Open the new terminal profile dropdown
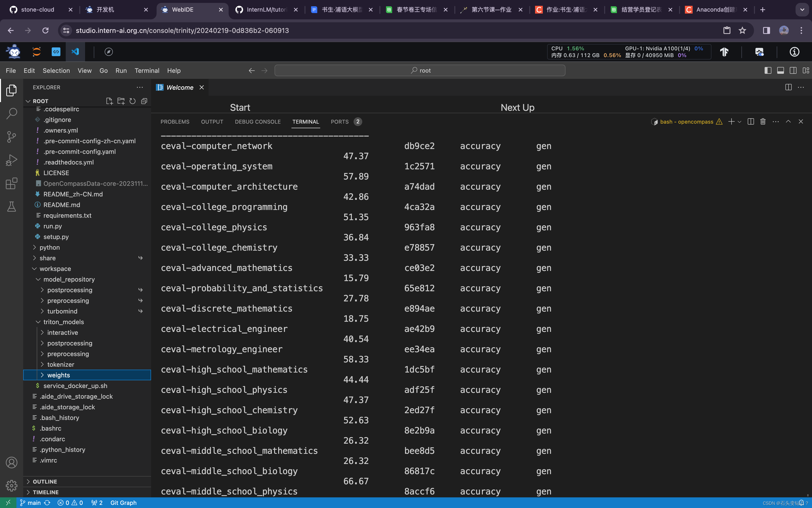Screen dimensions: 812x508 pyautogui.click(x=739, y=122)
